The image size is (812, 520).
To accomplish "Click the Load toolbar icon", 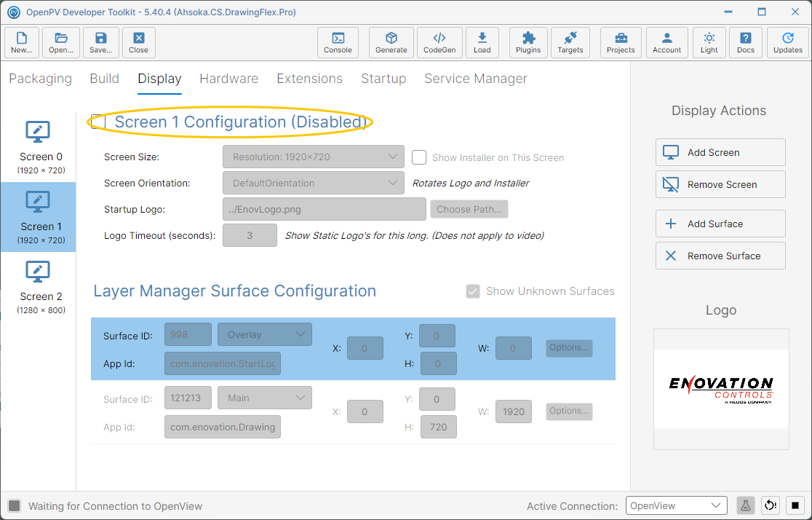I will pyautogui.click(x=482, y=42).
